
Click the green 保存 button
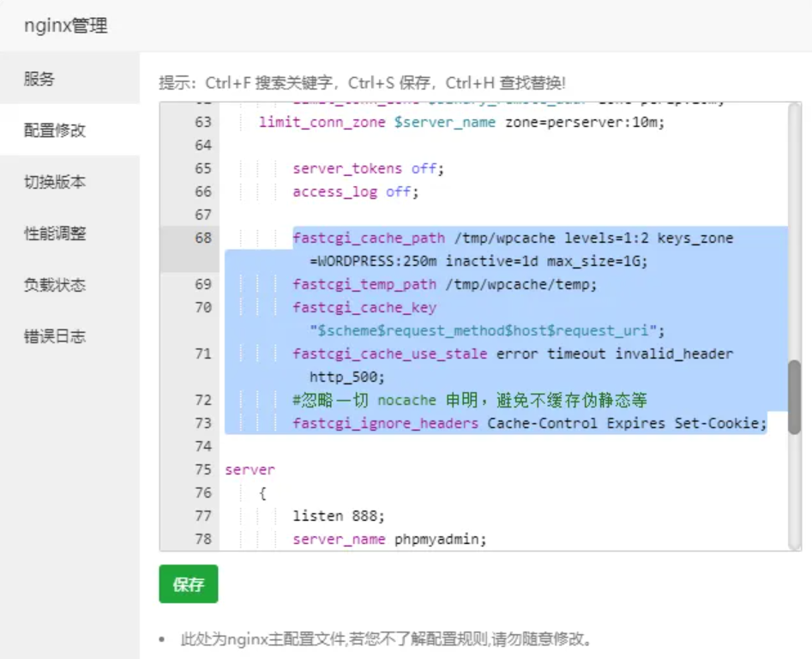tap(189, 584)
